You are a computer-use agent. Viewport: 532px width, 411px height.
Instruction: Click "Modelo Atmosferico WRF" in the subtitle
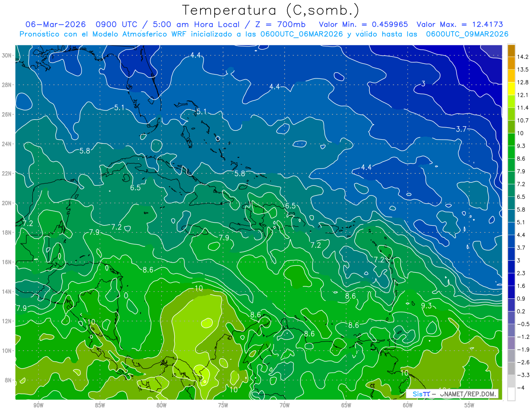click(x=140, y=34)
